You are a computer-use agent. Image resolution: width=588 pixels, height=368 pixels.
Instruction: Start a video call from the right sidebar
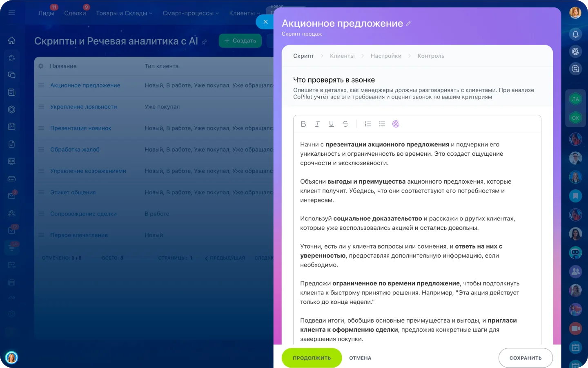[575, 328]
